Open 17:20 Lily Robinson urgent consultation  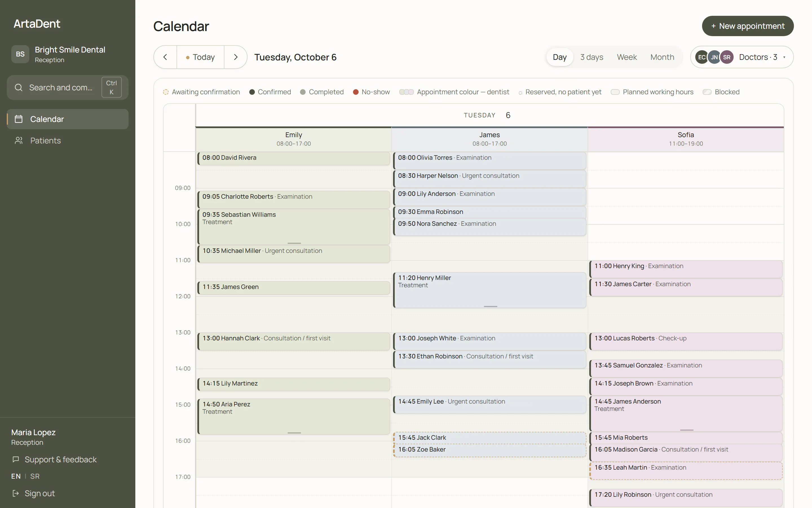pyautogui.click(x=686, y=498)
